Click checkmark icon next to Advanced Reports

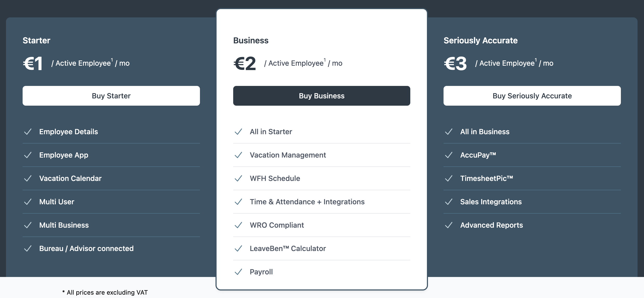coord(449,225)
